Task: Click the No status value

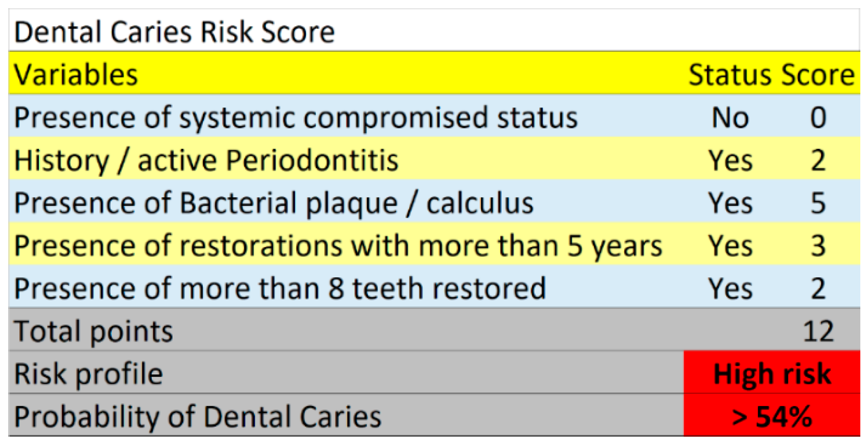Action: [730, 118]
